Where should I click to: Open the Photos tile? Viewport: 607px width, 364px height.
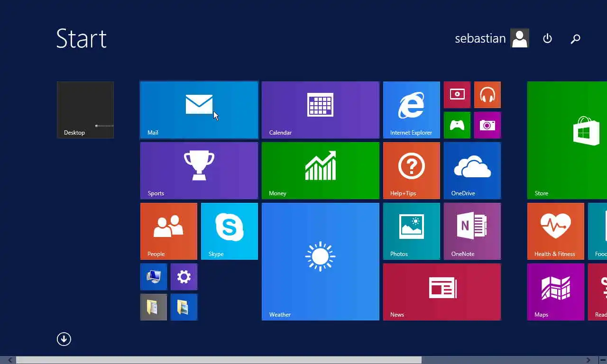[x=412, y=231]
